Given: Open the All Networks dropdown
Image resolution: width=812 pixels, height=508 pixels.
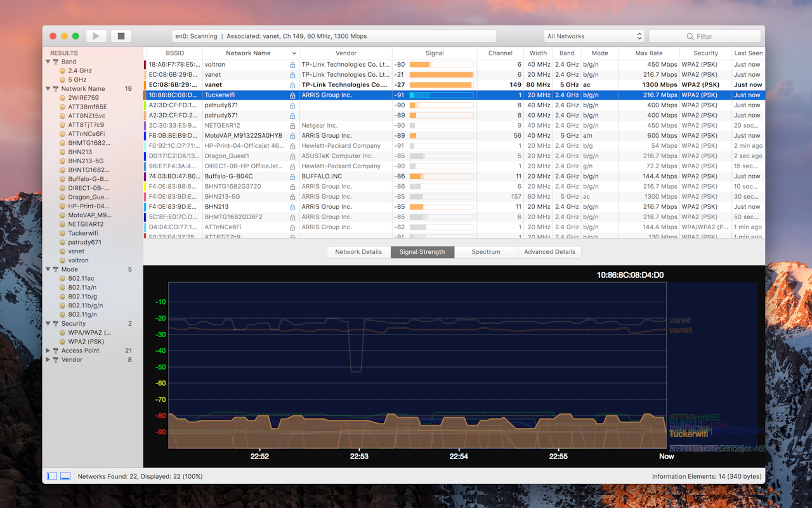Looking at the screenshot, I should click(593, 36).
